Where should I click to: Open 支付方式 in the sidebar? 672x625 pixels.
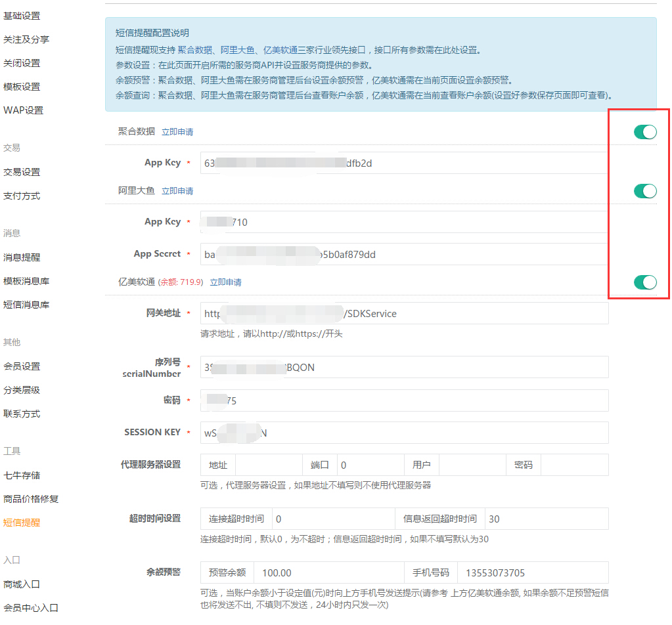click(22, 196)
